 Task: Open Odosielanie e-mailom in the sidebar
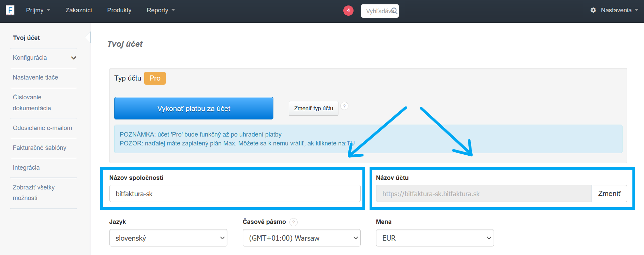tap(43, 128)
